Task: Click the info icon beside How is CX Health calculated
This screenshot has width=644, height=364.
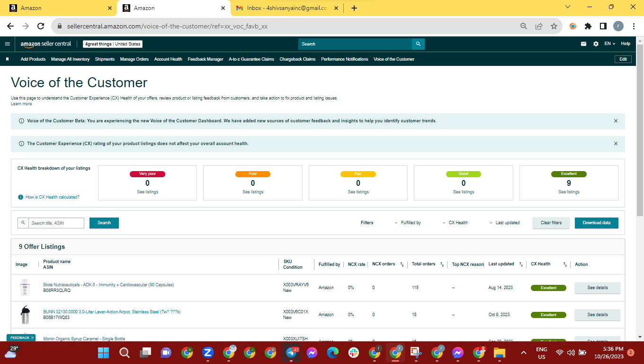Action: tap(20, 197)
